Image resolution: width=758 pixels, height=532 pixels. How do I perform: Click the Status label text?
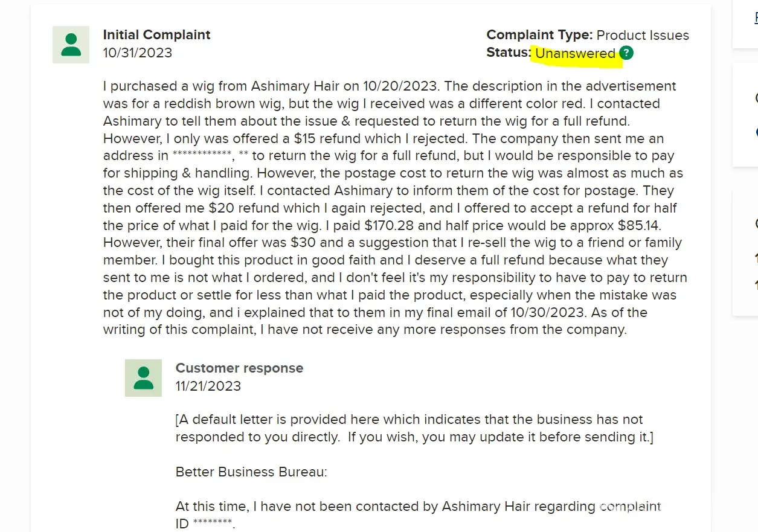tap(509, 53)
